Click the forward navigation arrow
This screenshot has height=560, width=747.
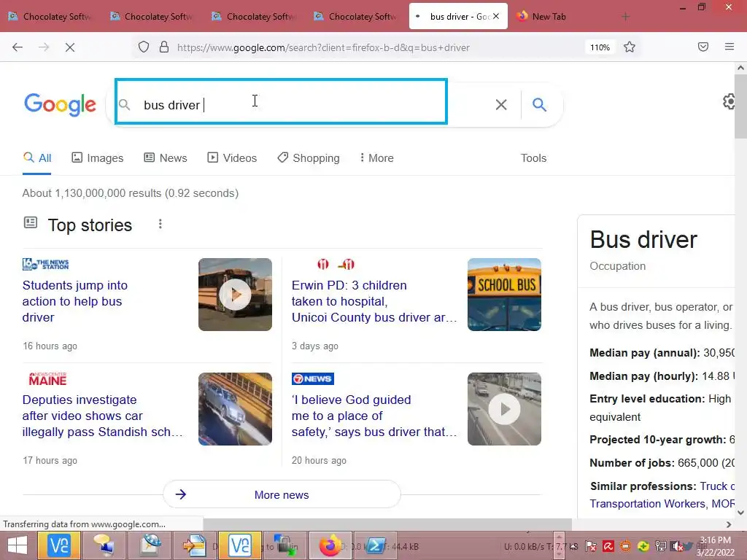pyautogui.click(x=44, y=47)
